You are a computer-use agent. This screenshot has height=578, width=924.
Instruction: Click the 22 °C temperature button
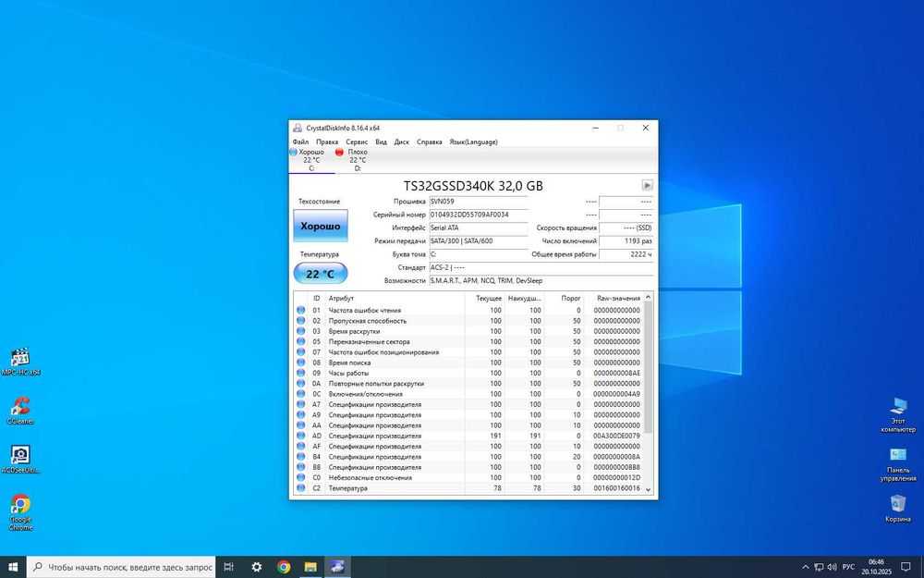pyautogui.click(x=321, y=274)
